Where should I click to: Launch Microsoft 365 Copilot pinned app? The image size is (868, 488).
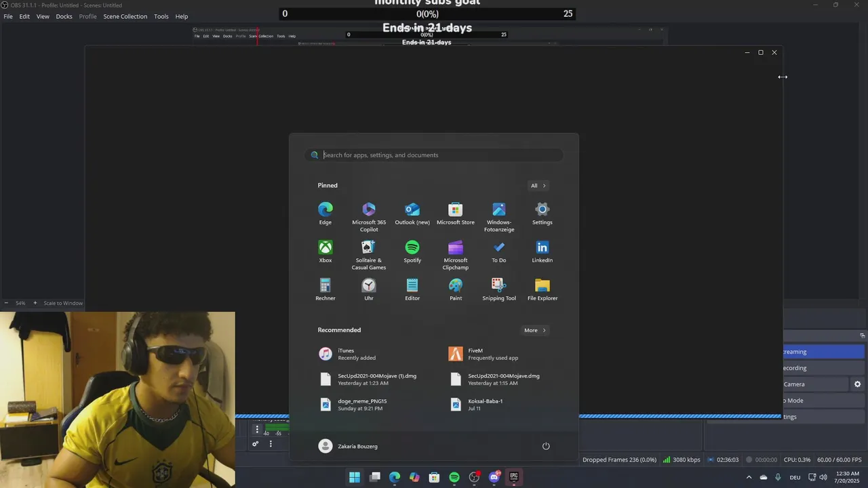pyautogui.click(x=369, y=217)
